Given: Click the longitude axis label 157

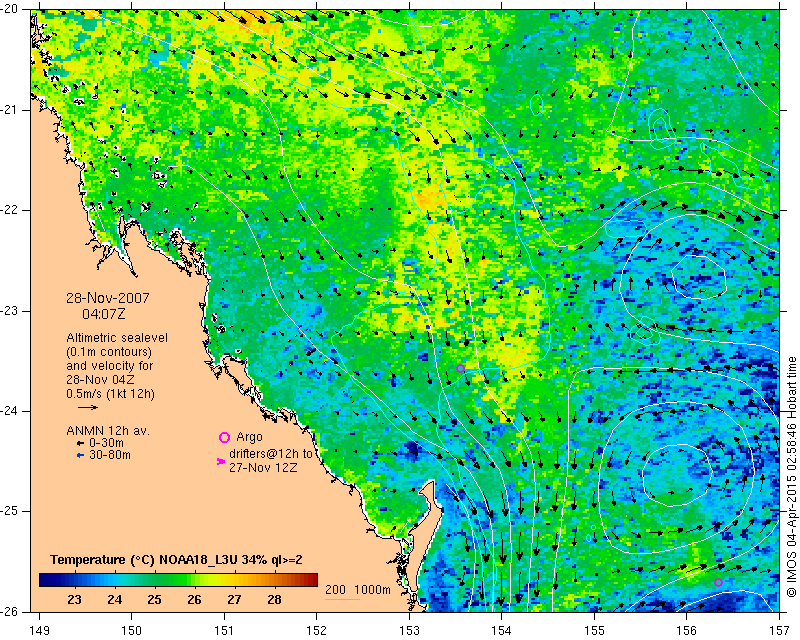Looking at the screenshot, I should 780,631.
